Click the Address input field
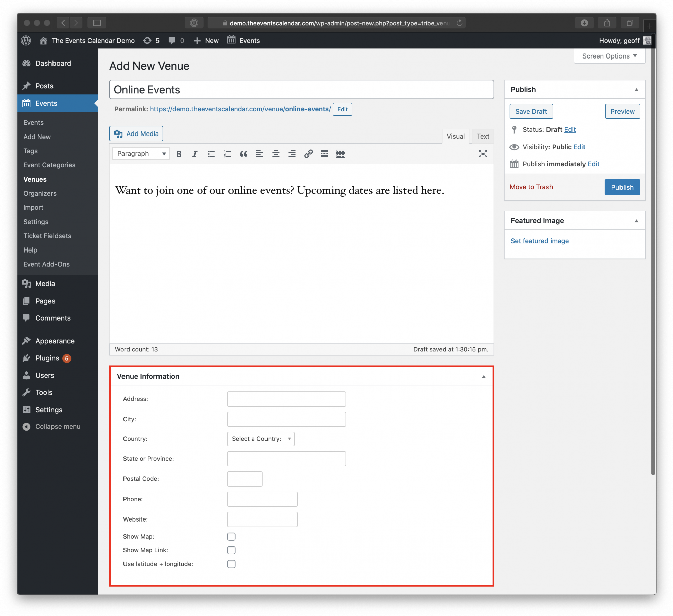Screen dimensions: 673x616 click(x=286, y=399)
